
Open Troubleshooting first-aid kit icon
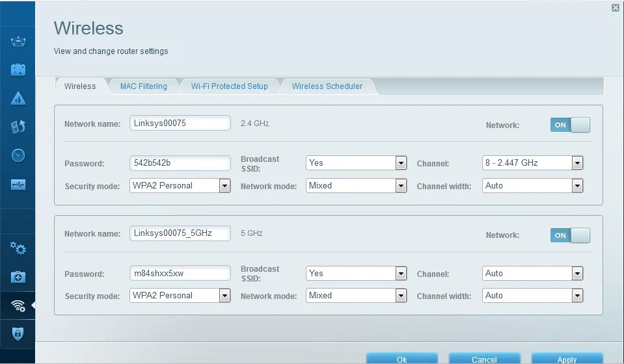point(18,277)
